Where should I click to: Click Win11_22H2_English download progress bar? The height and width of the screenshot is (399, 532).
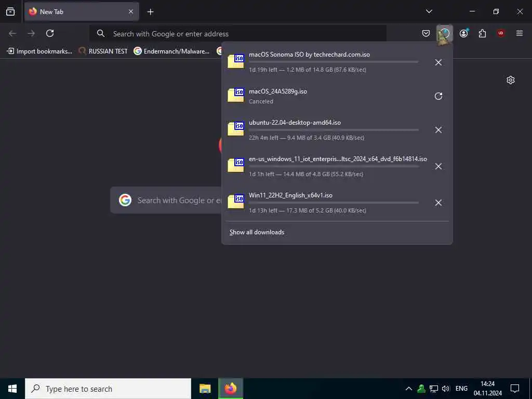(x=334, y=203)
